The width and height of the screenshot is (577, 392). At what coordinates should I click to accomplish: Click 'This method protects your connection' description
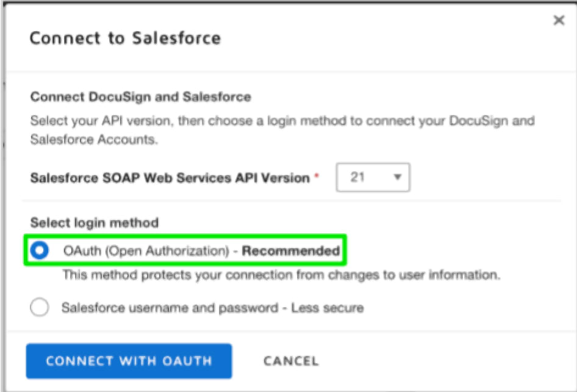coord(282,275)
